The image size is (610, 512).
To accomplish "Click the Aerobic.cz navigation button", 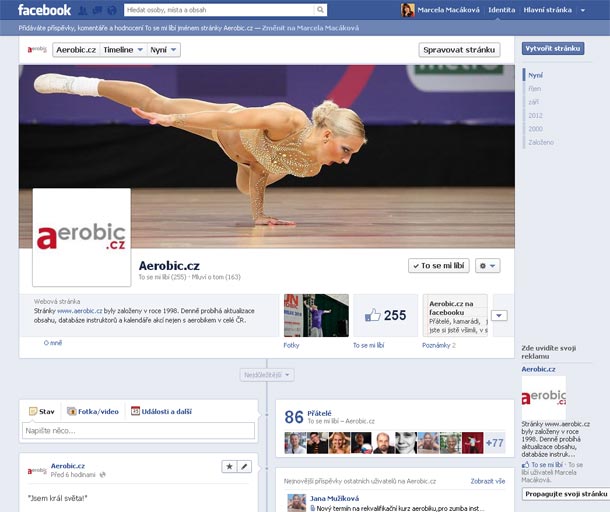I will (76, 50).
